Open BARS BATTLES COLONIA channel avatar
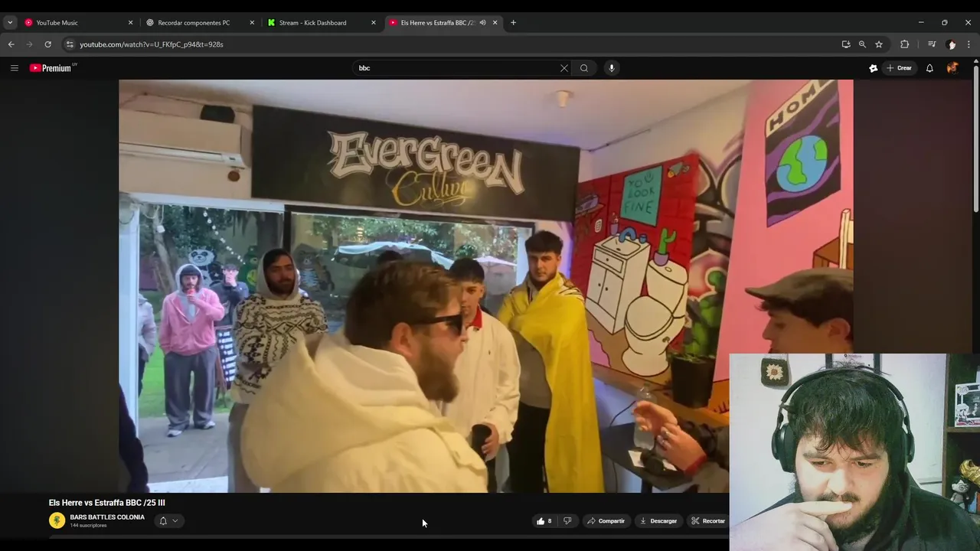The height and width of the screenshot is (551, 980). tap(57, 520)
